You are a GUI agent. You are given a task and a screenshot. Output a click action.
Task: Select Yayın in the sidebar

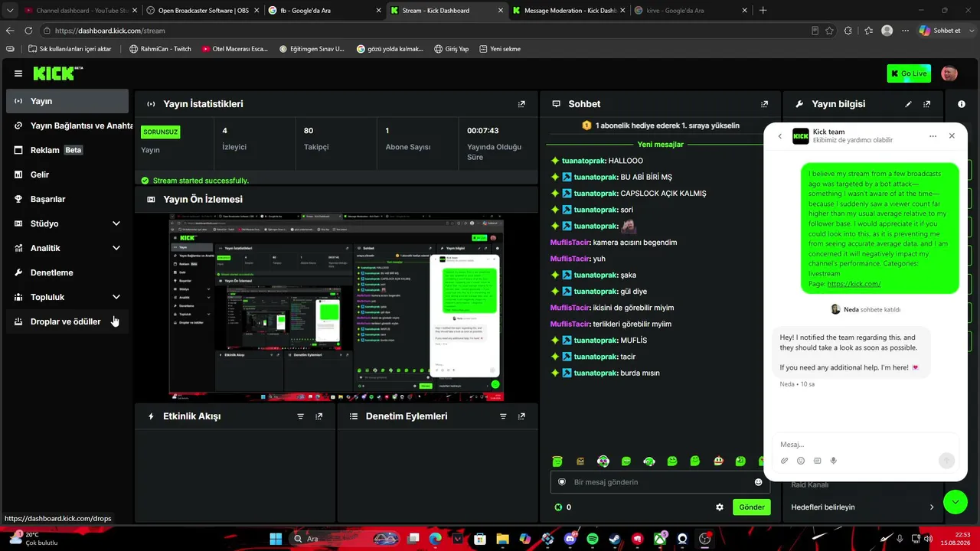click(x=67, y=101)
